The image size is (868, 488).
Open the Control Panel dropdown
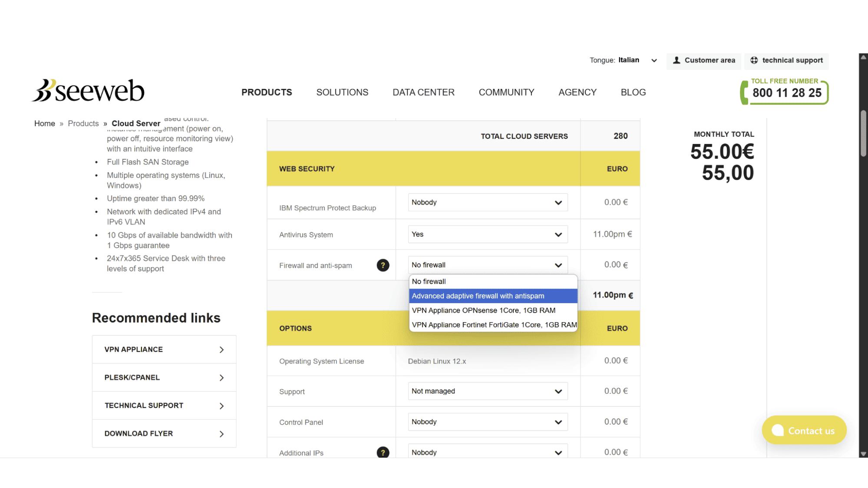488,422
